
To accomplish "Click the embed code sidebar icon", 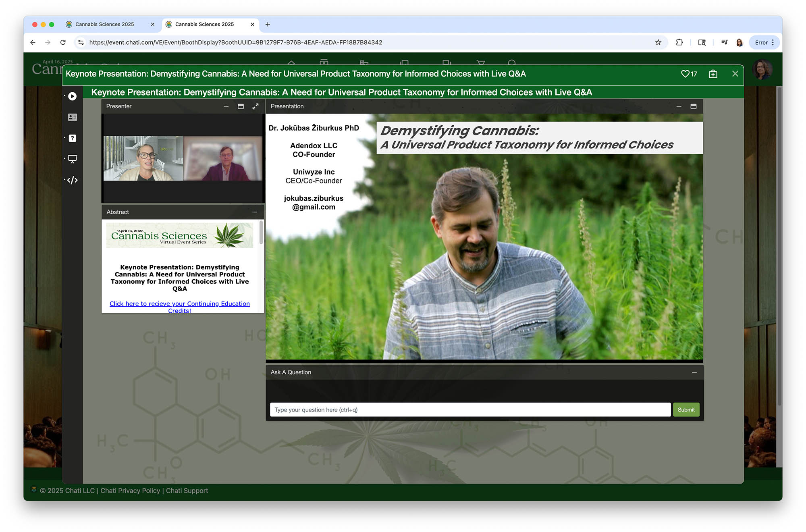I will tap(73, 180).
